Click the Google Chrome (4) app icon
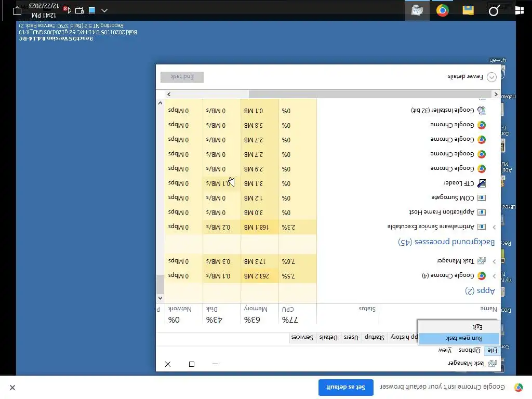 coord(482,276)
